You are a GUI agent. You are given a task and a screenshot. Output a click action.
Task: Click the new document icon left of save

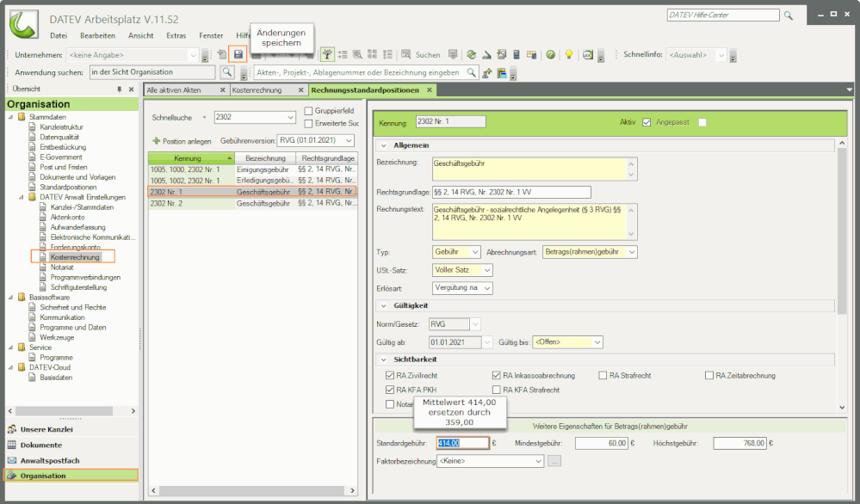[x=221, y=54]
